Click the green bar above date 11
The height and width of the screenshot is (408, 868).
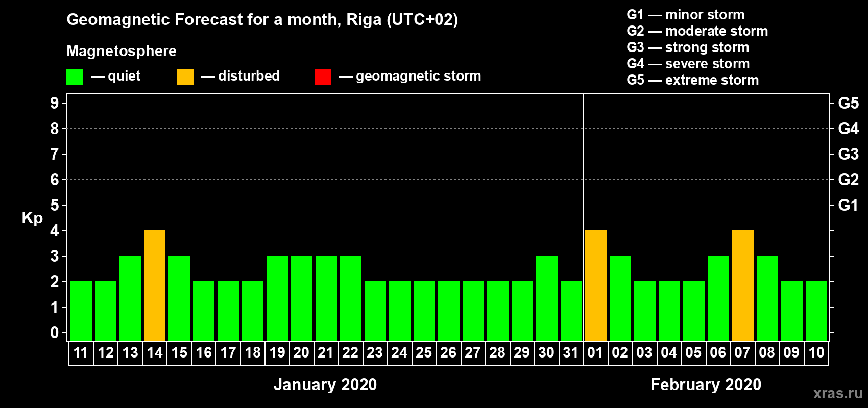tap(81, 311)
